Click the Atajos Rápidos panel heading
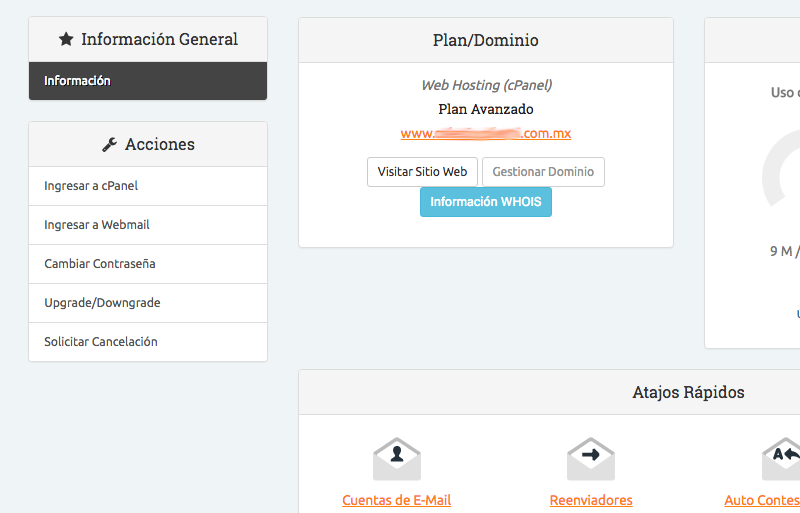The image size is (800, 513). pyautogui.click(x=688, y=393)
